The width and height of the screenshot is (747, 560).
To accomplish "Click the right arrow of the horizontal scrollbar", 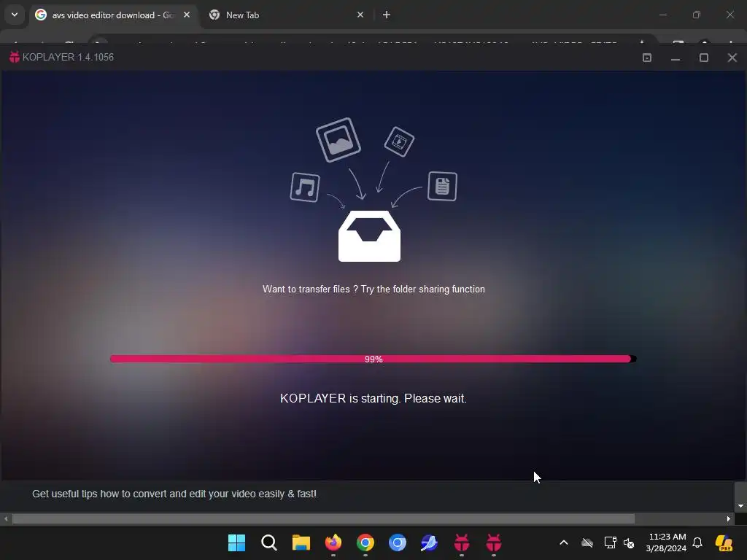I will point(729,518).
